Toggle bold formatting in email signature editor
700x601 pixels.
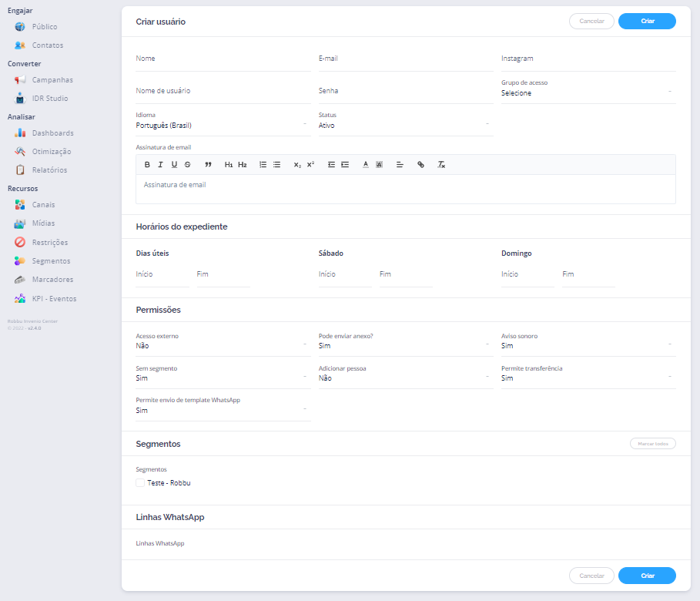click(x=147, y=165)
